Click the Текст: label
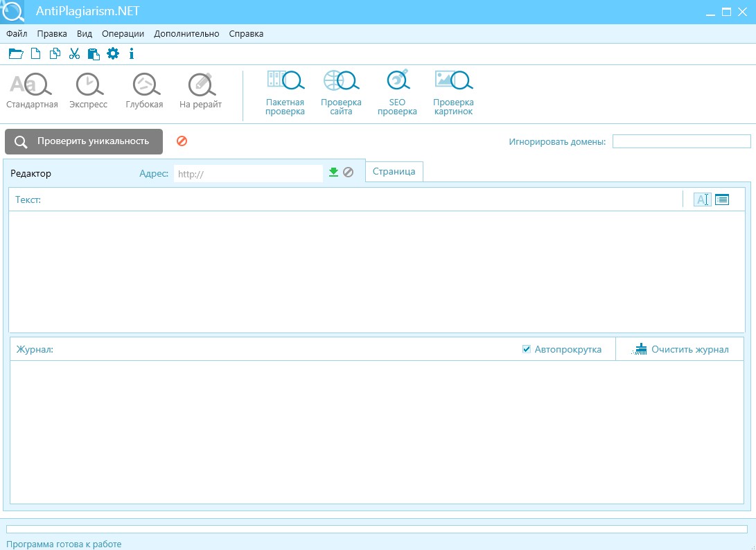This screenshot has width=756, height=550. coord(28,199)
